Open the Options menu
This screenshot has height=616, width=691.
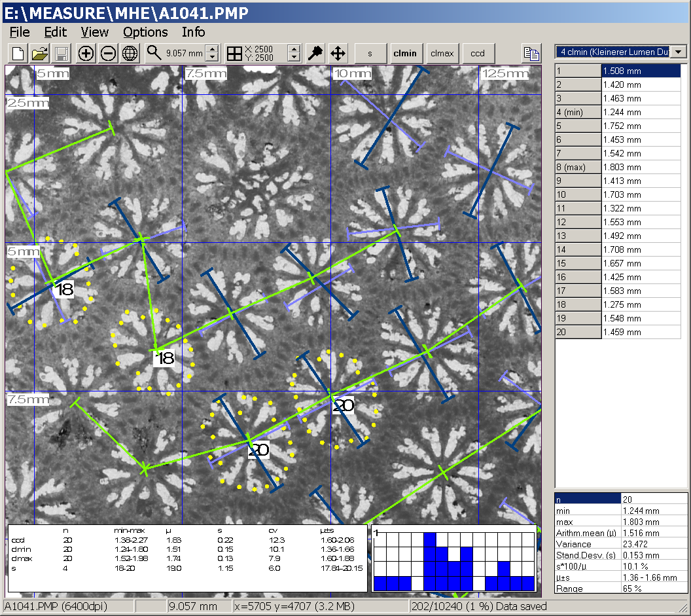[145, 32]
